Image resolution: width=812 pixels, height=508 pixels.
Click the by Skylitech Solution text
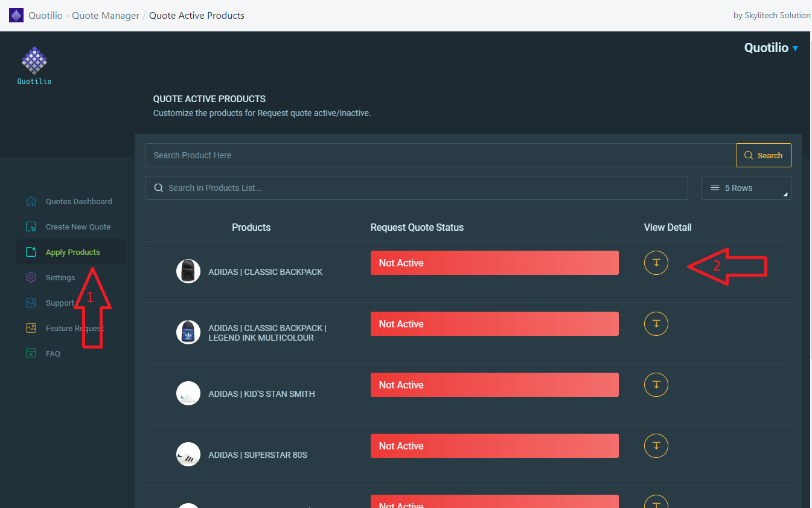(772, 15)
